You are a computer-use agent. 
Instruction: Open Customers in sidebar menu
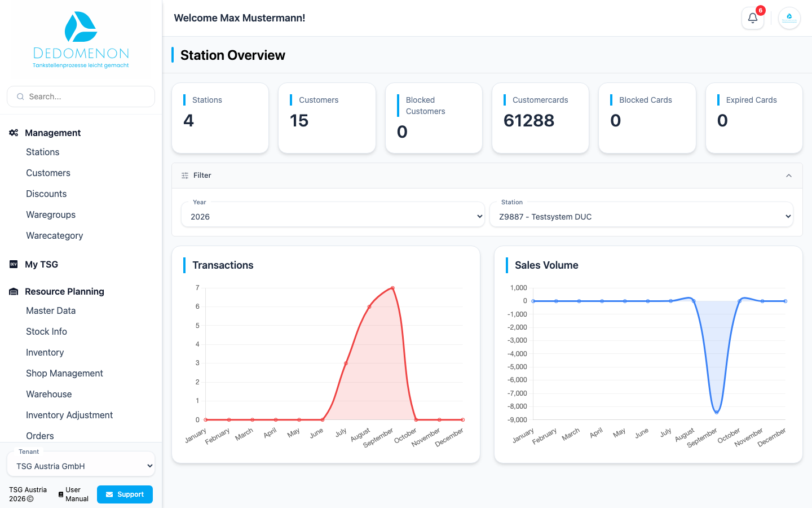point(48,173)
